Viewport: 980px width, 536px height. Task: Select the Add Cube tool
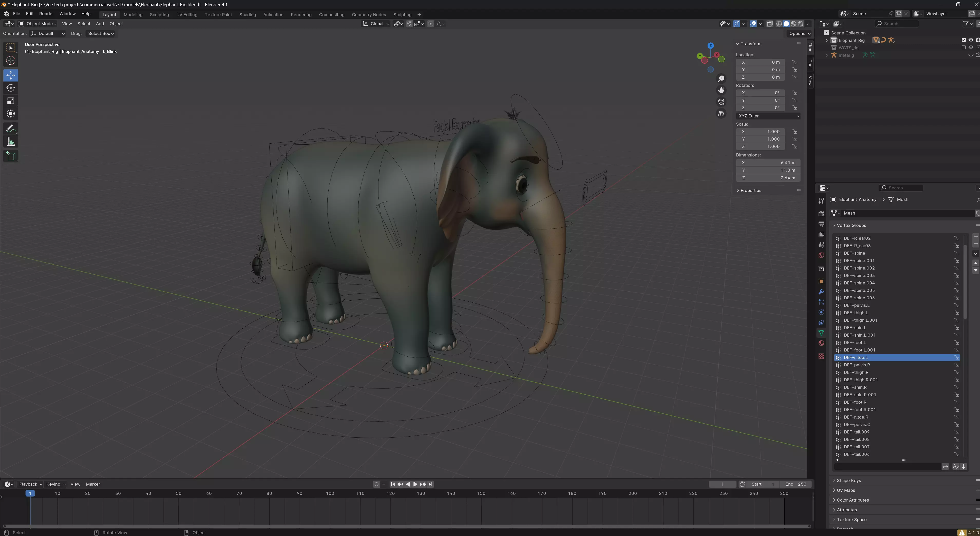(x=11, y=156)
